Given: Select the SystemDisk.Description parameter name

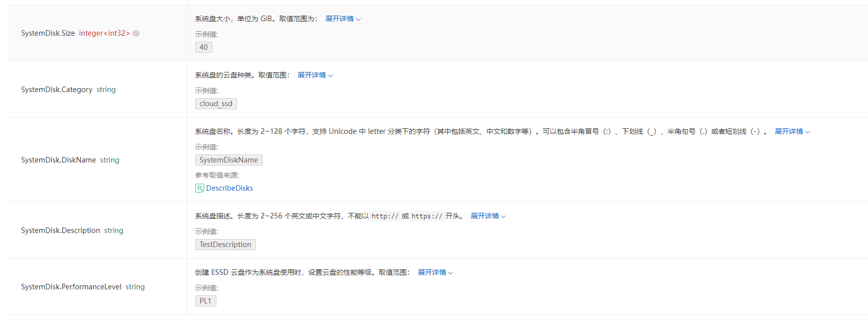Looking at the screenshot, I should [60, 230].
